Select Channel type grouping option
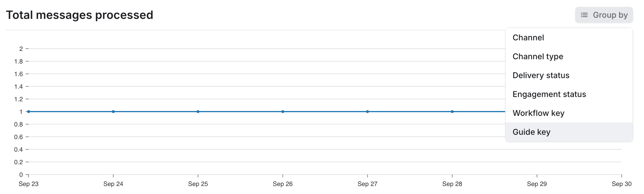This screenshot has width=644, height=194. click(x=538, y=56)
